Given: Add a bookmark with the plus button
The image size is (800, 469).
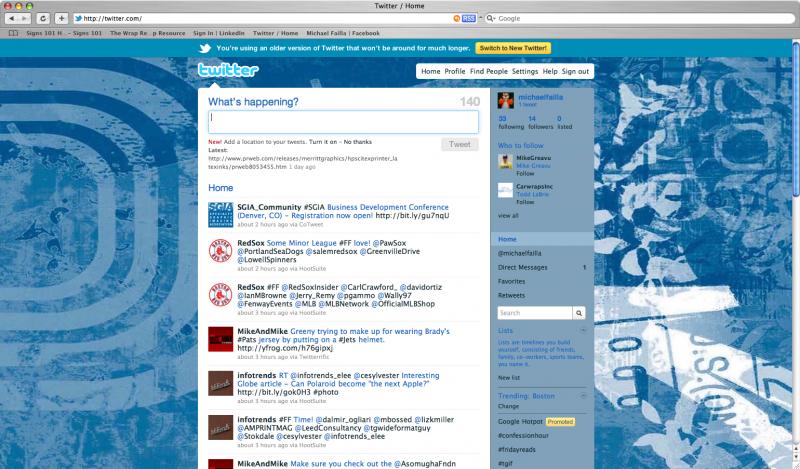Looking at the screenshot, I should (x=61, y=18).
